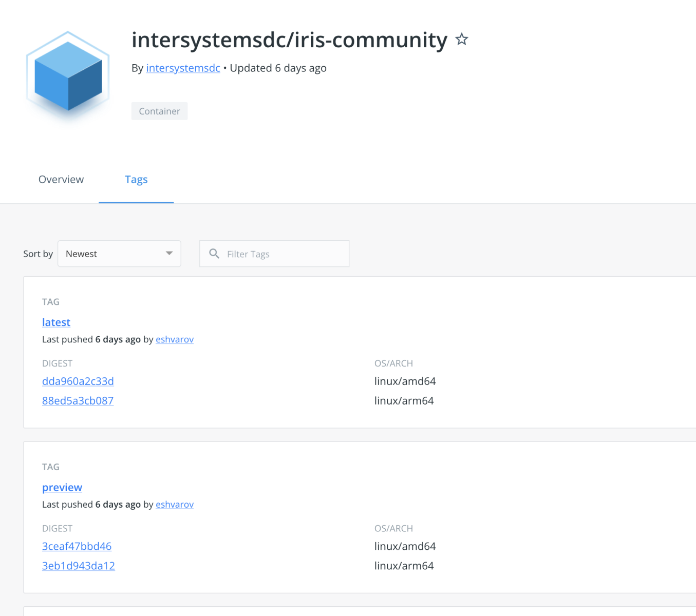Viewport: 696px width, 616px height.
Task: Star the iris-community repository
Action: [x=462, y=40]
